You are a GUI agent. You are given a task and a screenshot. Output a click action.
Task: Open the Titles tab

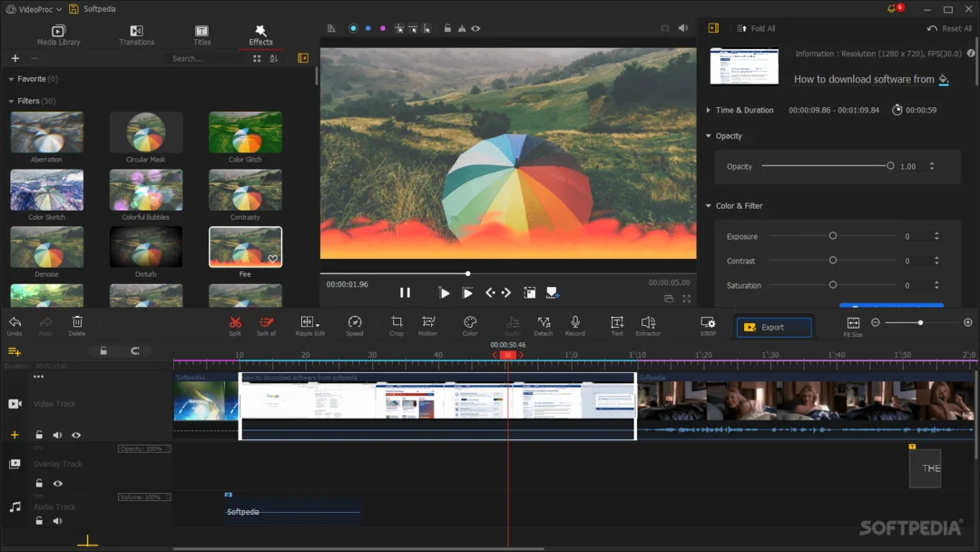(x=201, y=35)
